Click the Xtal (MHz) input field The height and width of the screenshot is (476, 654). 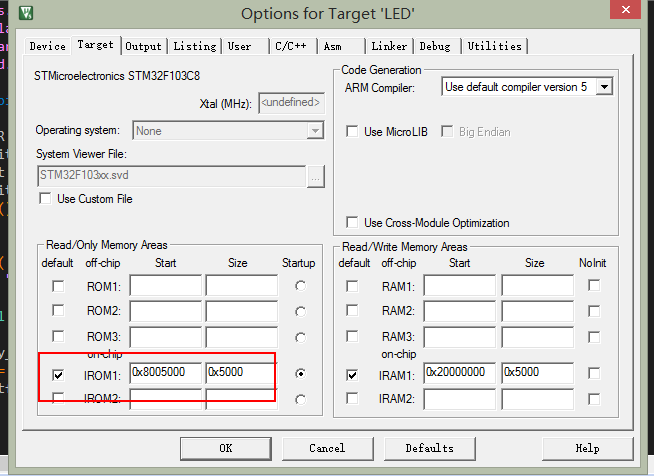click(x=291, y=103)
